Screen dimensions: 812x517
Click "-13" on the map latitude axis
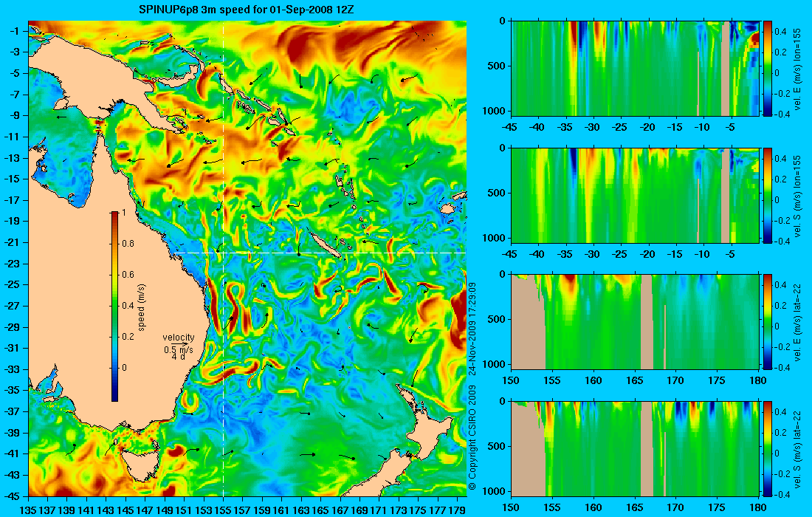tap(12, 158)
